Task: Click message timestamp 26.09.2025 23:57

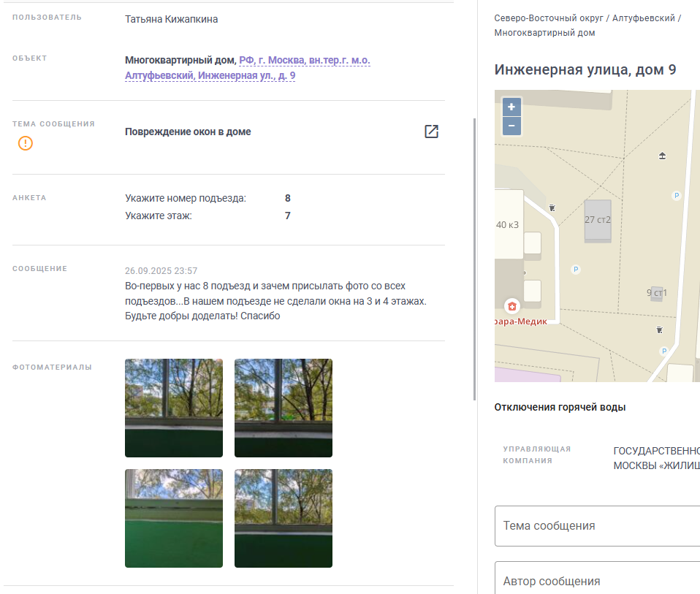Action: coord(161,271)
